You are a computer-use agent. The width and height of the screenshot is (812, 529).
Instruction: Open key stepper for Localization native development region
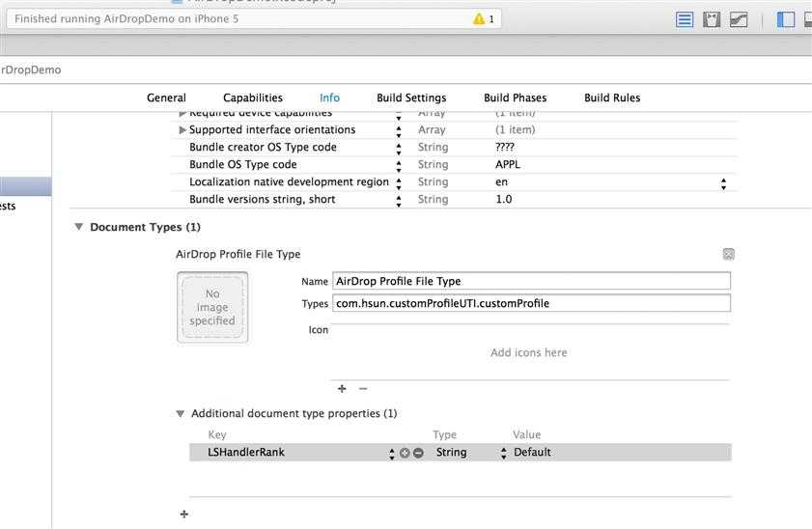(x=398, y=183)
